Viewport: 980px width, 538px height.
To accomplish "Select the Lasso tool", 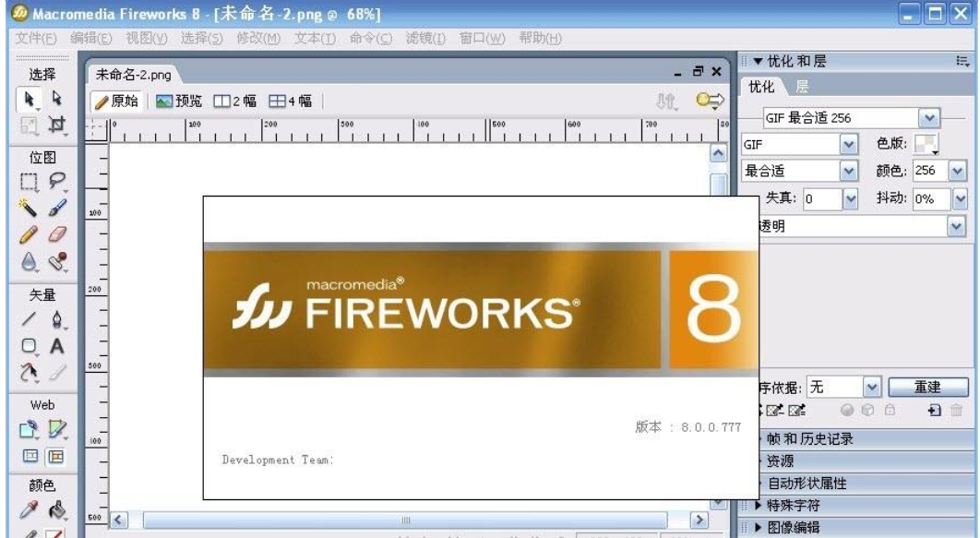I will click(x=57, y=181).
